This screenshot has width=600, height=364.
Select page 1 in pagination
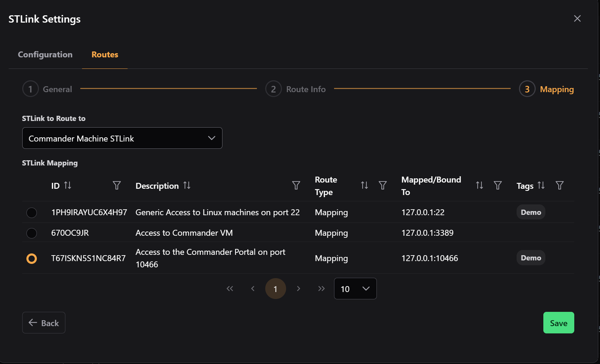276,289
